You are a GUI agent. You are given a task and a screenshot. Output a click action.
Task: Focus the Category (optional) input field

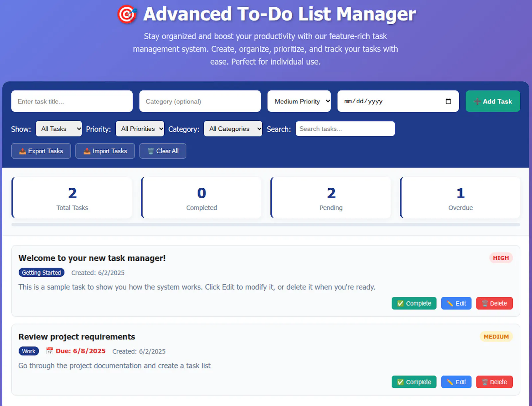click(200, 101)
